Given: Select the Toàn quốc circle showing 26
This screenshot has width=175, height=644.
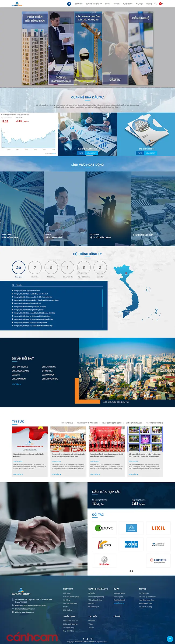Looking at the screenshot, I should point(19,268).
